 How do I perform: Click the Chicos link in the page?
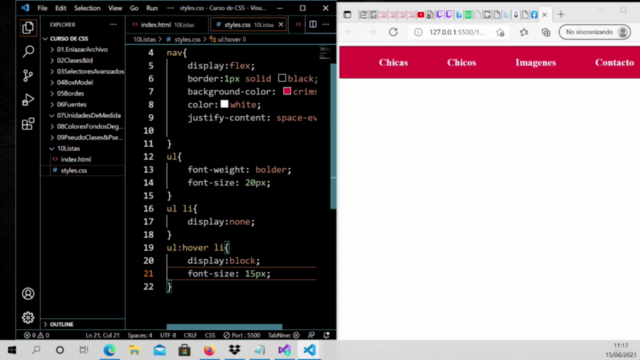click(462, 62)
